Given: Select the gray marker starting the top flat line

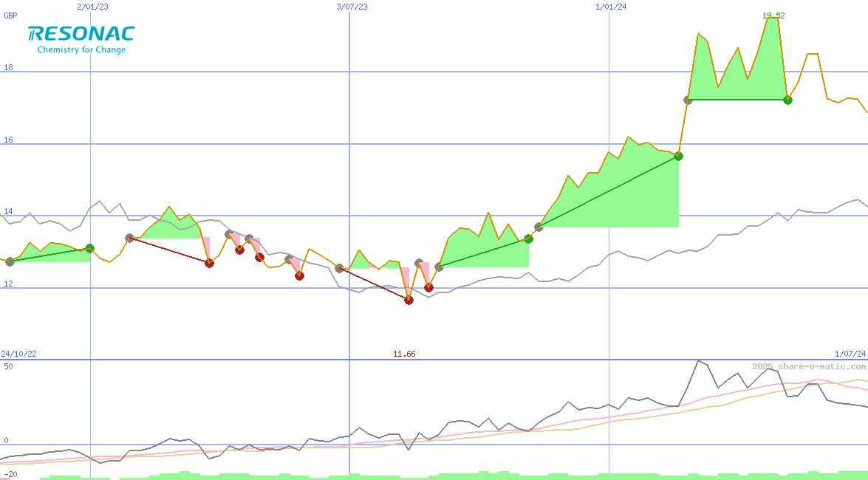Looking at the screenshot, I should point(688,100).
